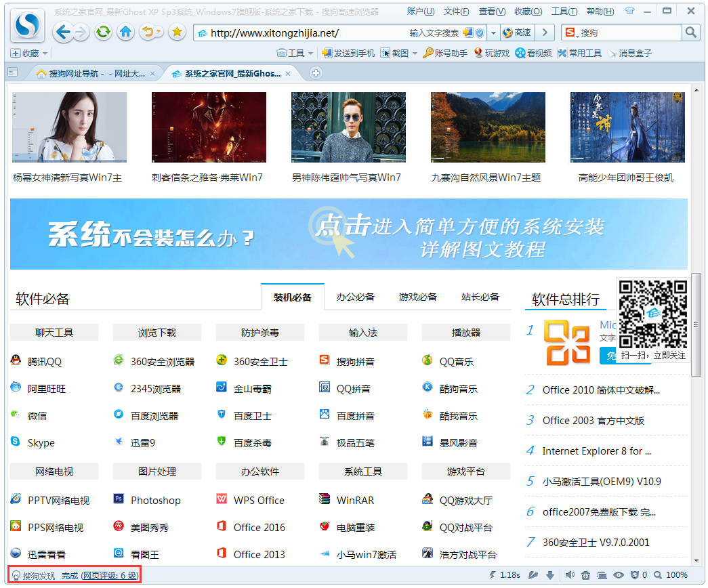Viewport: 708px width, 588px height.
Task: Select 游戏必备 tab
Action: (417, 297)
